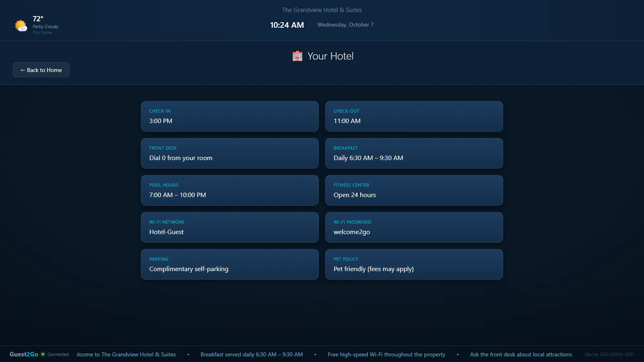
Task: Click the hotel building icon beside Your Hotel
Action: 297,56
